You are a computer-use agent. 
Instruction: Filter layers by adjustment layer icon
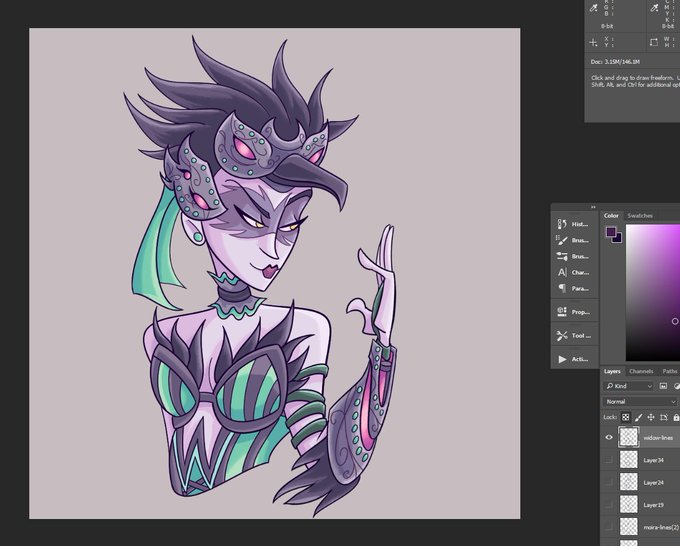coord(677,386)
